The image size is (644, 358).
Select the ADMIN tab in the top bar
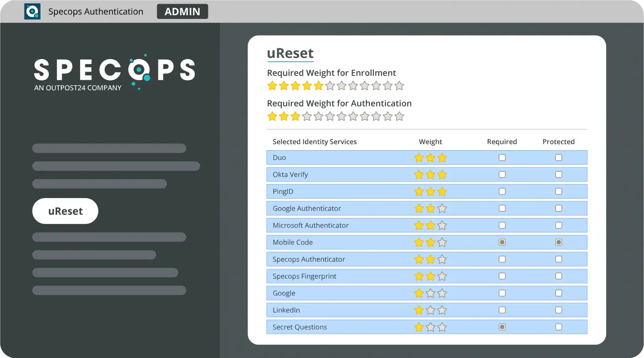point(182,11)
